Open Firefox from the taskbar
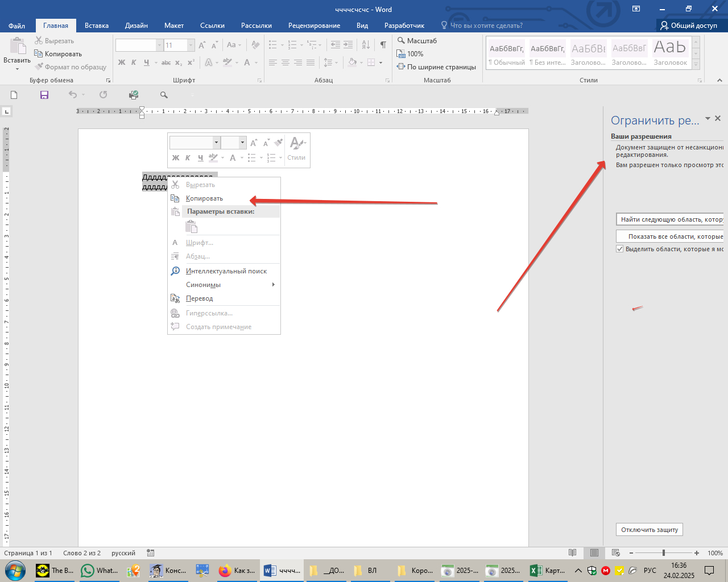The width and height of the screenshot is (728, 582). click(x=225, y=571)
